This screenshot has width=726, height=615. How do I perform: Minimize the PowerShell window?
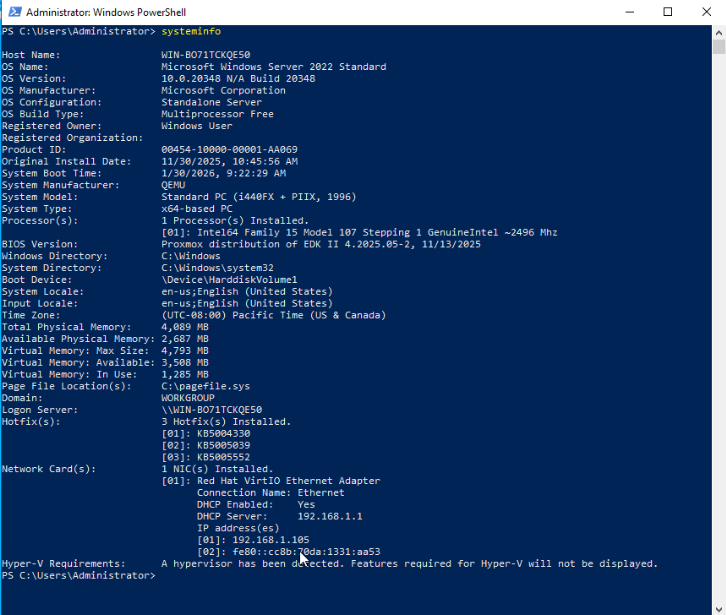630,12
